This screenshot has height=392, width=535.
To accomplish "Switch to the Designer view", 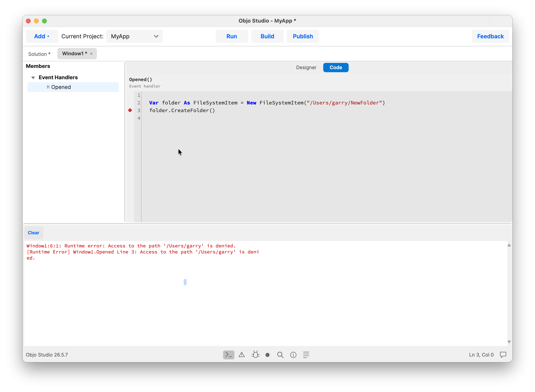I will pos(306,67).
